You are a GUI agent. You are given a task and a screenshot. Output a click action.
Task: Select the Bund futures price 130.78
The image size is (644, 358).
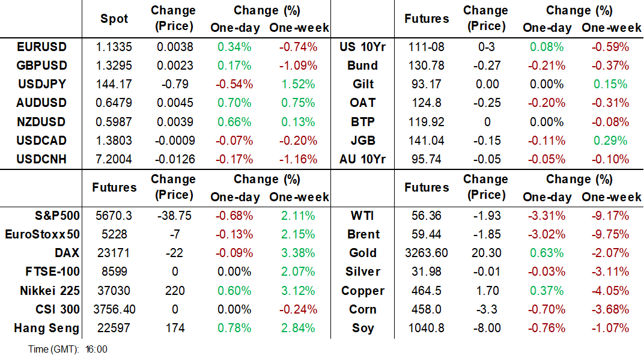tap(427, 65)
